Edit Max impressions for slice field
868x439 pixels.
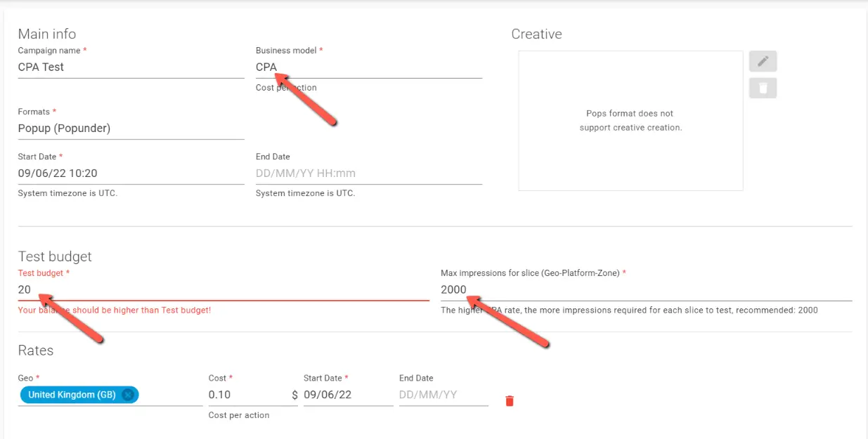(645, 289)
